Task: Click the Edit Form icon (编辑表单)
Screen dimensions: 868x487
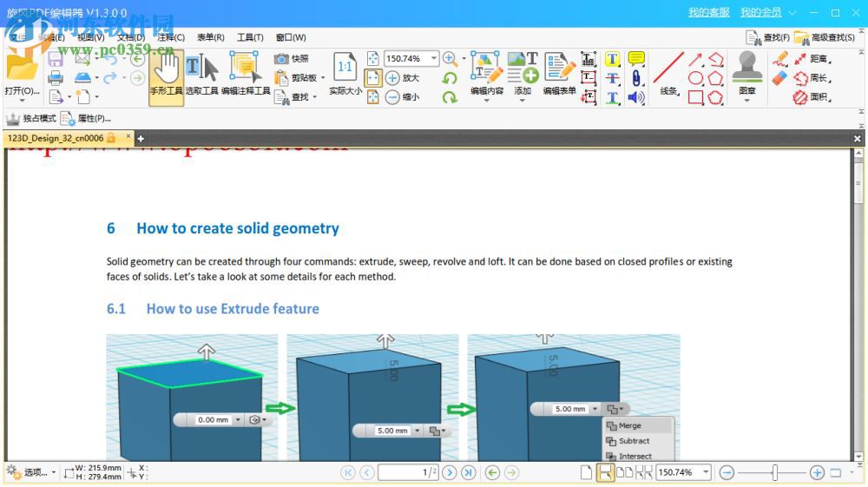Action: (x=560, y=75)
